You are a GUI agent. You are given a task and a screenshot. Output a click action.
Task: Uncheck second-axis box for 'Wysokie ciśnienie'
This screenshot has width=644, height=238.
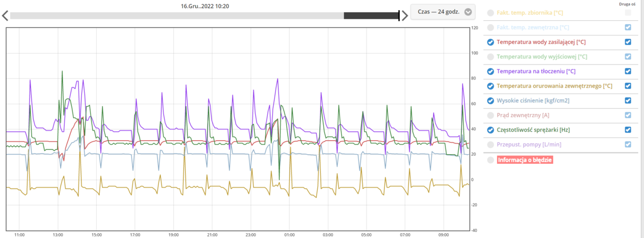628,100
